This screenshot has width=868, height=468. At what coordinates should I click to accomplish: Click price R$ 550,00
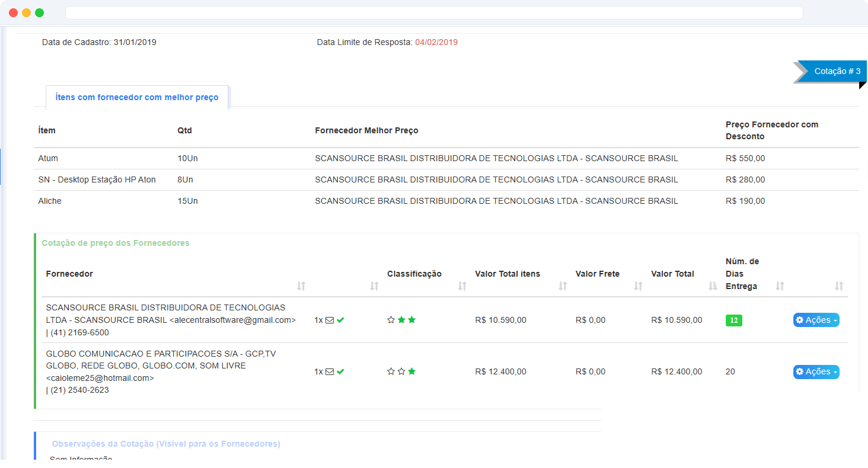click(x=745, y=158)
